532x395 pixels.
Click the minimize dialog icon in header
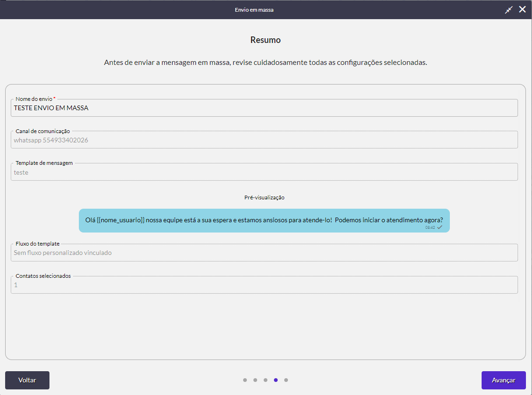[x=509, y=10]
